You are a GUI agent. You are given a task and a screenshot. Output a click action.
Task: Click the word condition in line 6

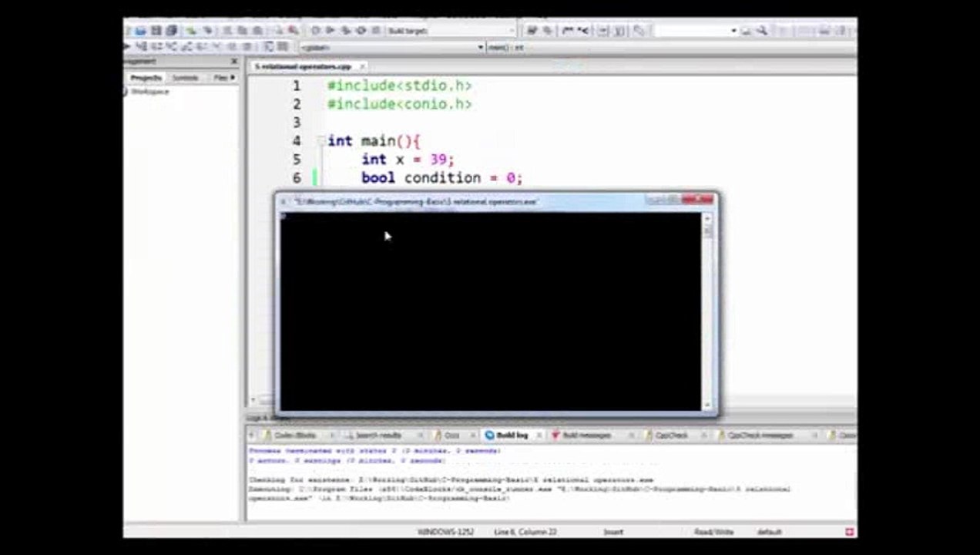click(x=442, y=178)
